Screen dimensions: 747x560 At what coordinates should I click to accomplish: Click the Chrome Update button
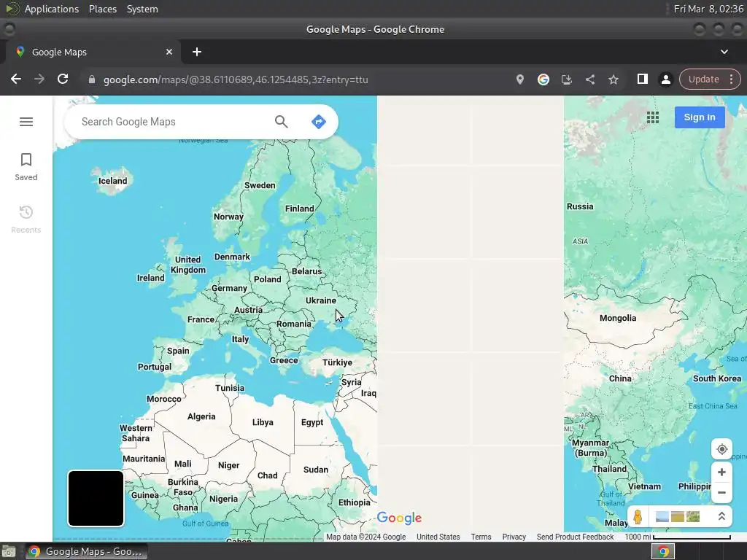click(704, 79)
